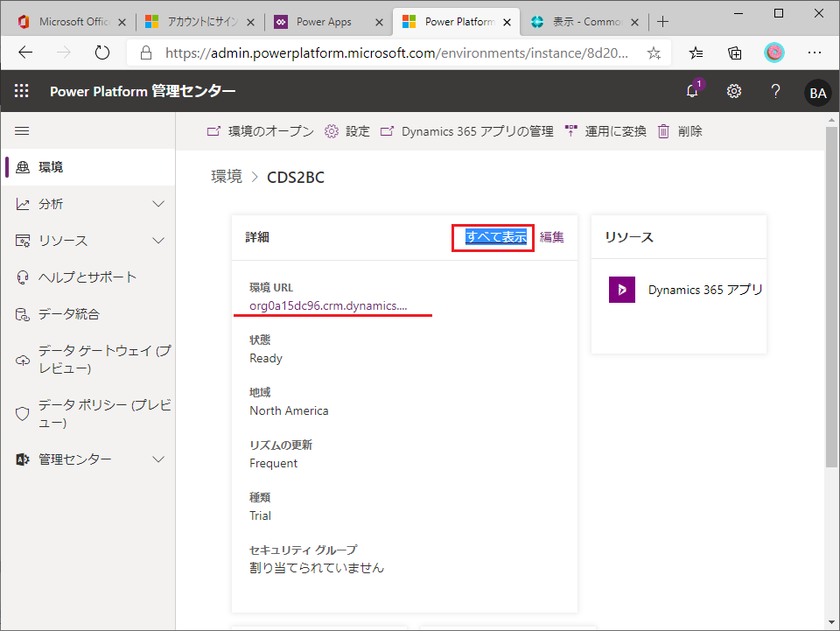
Task: Open ヘルプとサポート page
Action: pos(87,277)
